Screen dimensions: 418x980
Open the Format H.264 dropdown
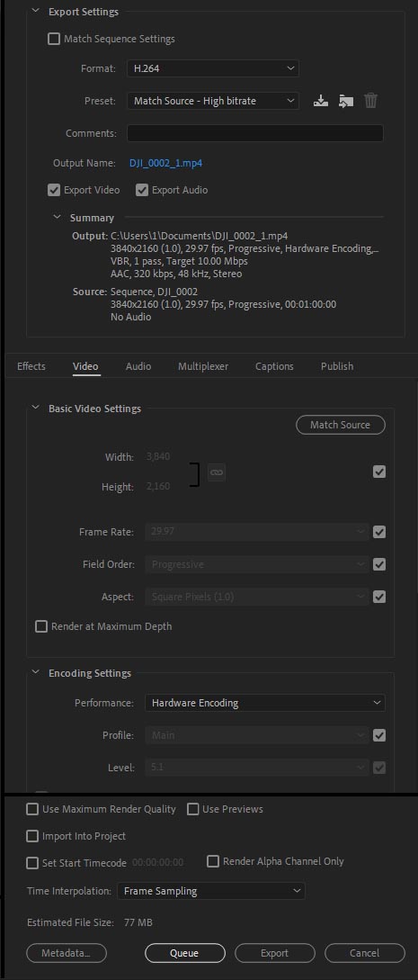[x=213, y=68]
